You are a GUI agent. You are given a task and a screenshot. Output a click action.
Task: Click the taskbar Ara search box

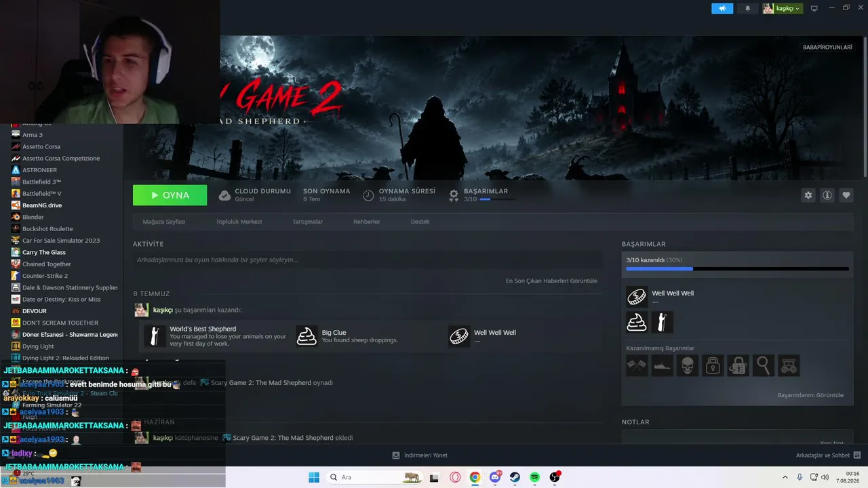[x=374, y=477]
